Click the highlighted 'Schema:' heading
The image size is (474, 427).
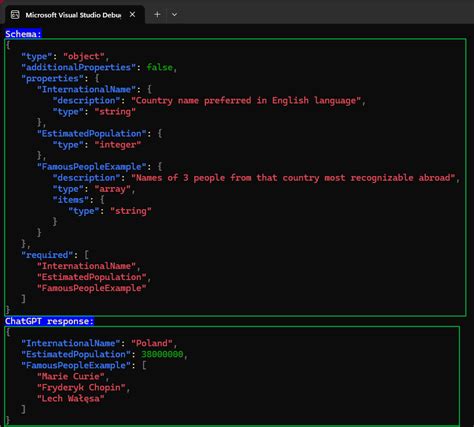23,34
